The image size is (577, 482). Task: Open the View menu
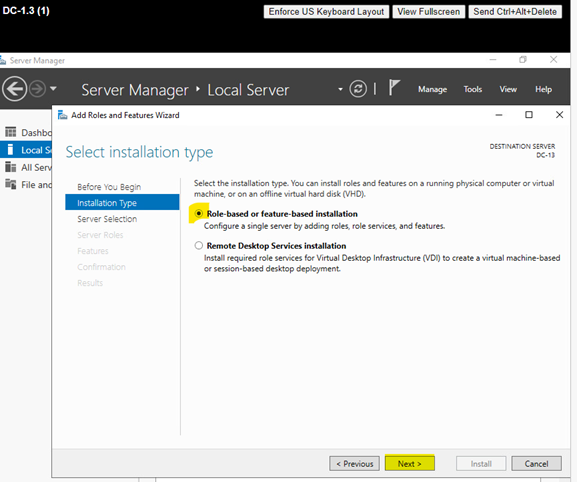point(508,89)
